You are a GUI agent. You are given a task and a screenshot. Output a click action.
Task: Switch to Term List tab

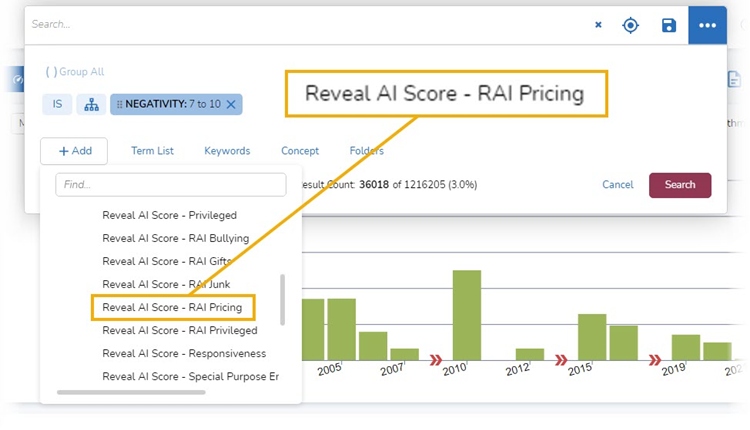(153, 151)
